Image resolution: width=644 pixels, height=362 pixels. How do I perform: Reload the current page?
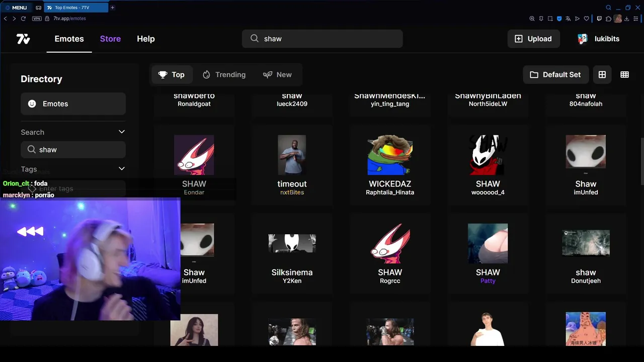point(23,19)
